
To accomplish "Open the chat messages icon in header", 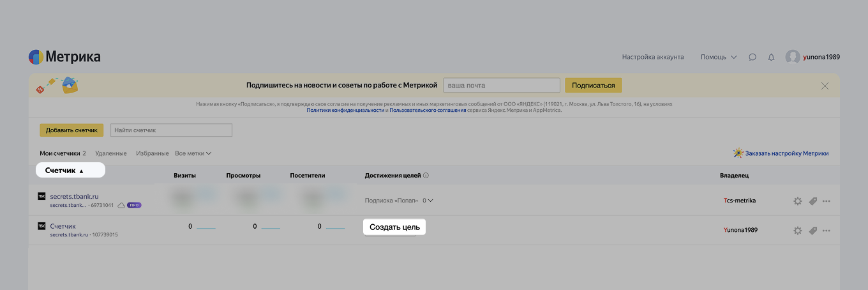I will pos(752,57).
